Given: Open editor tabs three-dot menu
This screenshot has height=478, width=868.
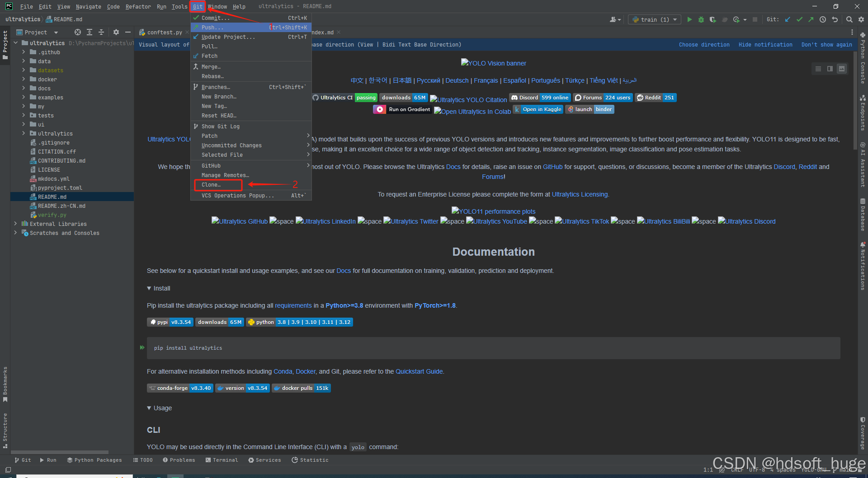Looking at the screenshot, I should 852,32.
